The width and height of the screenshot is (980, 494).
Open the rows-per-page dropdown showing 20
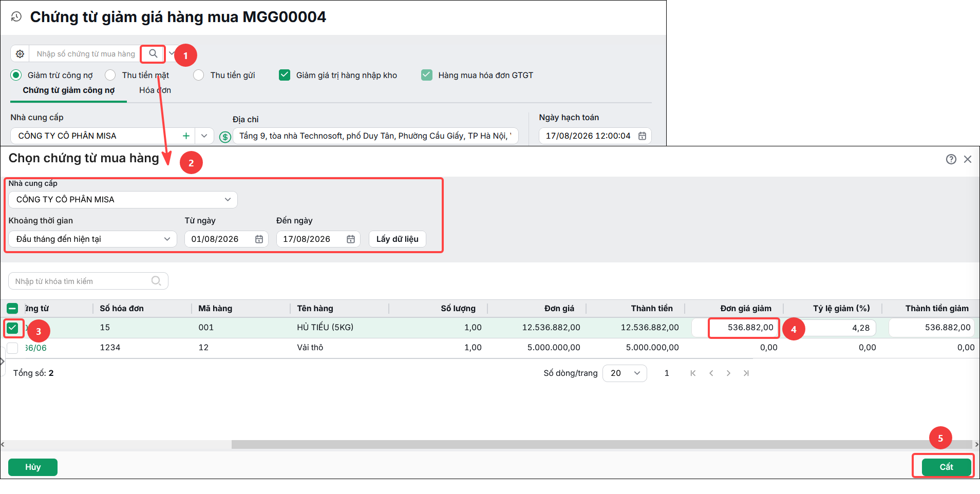point(625,373)
